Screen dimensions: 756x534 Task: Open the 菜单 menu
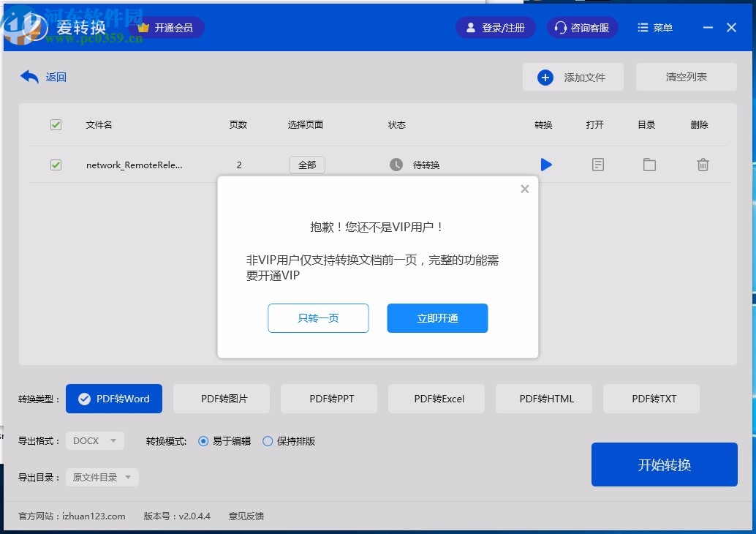(x=654, y=27)
